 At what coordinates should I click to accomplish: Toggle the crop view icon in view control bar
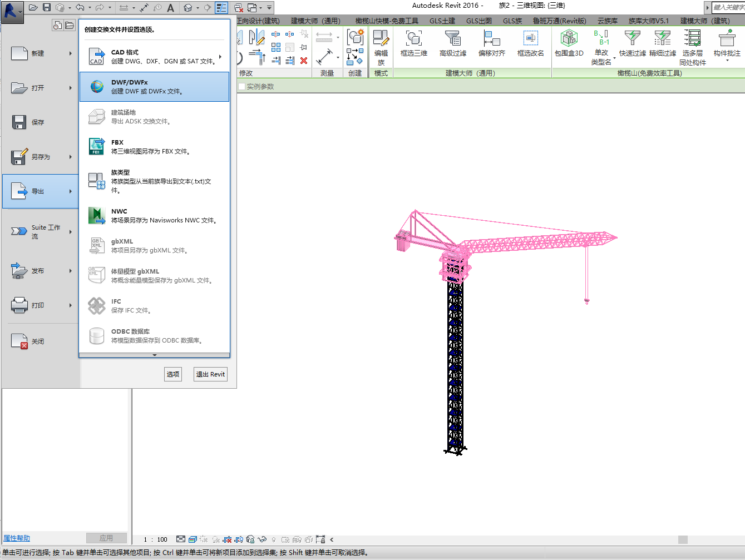(x=227, y=539)
